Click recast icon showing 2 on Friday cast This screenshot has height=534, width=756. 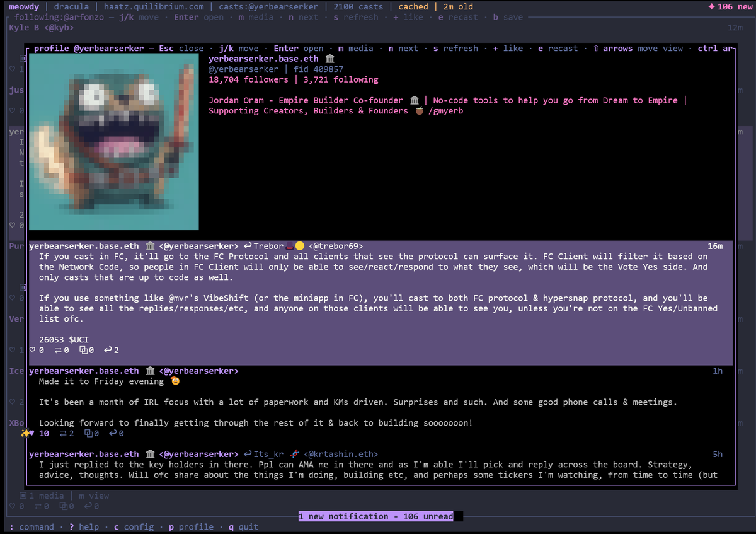[63, 433]
